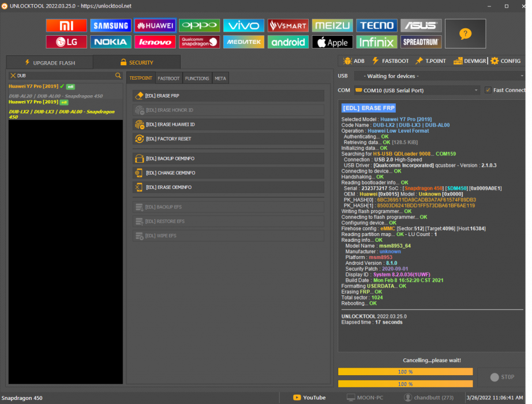Run [EDL] ERASE OEMINFO
This screenshot has width=532, height=404.
(228, 187)
